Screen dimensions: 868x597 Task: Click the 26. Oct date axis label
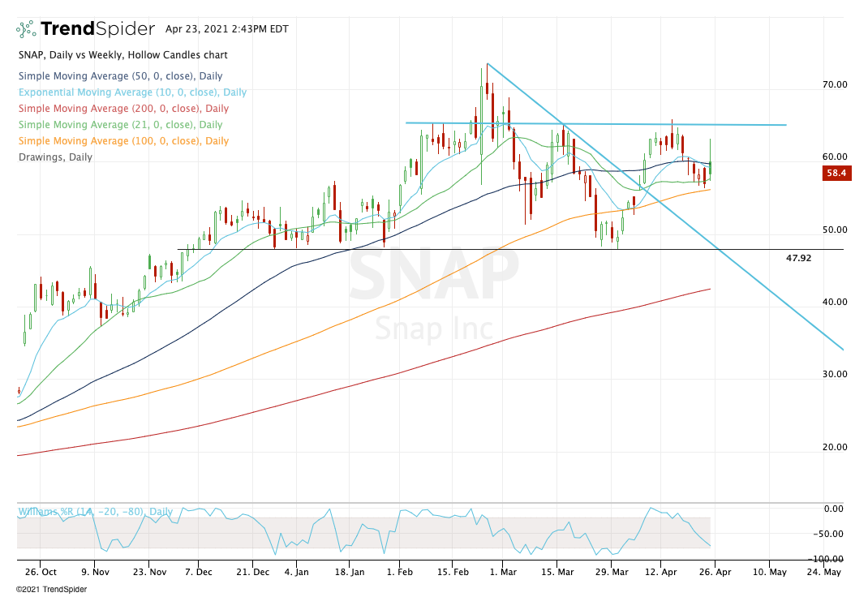point(41,572)
